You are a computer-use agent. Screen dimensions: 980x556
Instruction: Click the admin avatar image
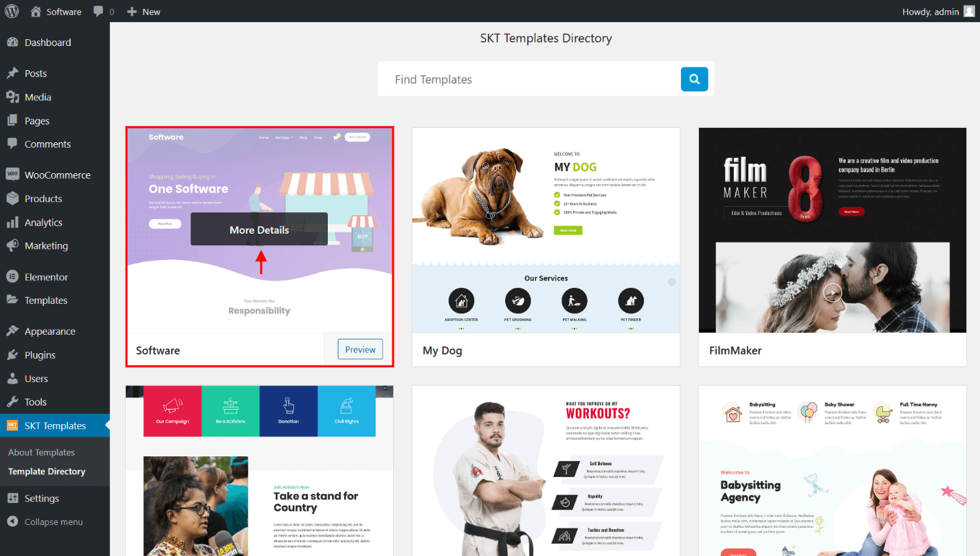click(969, 11)
